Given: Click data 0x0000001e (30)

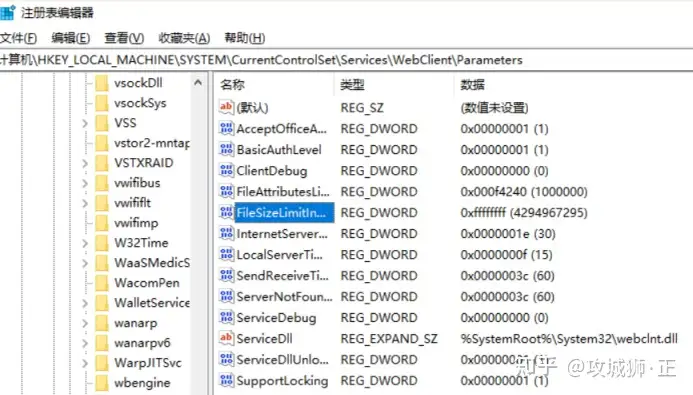Looking at the screenshot, I should 508,234.
